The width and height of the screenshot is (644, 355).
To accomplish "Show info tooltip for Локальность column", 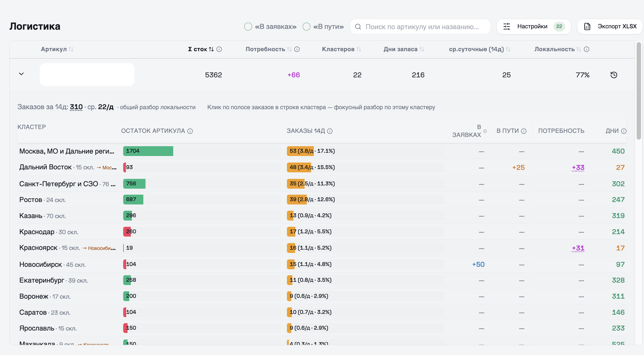I will [x=587, y=49].
